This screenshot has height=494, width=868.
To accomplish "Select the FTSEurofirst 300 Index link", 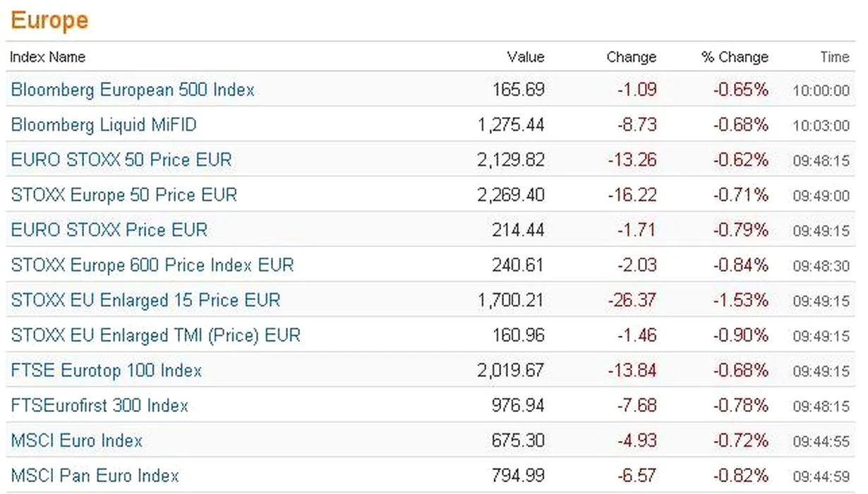I will [100, 406].
